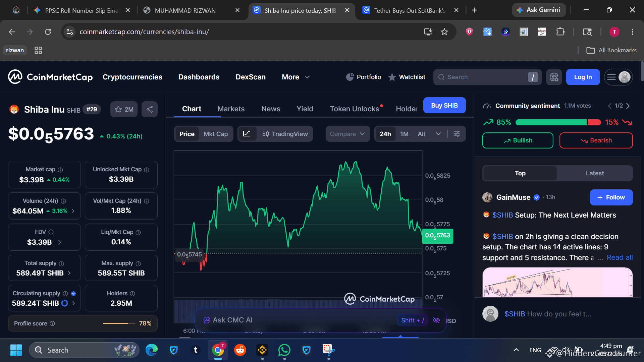Open the Compare dropdown

click(x=347, y=134)
